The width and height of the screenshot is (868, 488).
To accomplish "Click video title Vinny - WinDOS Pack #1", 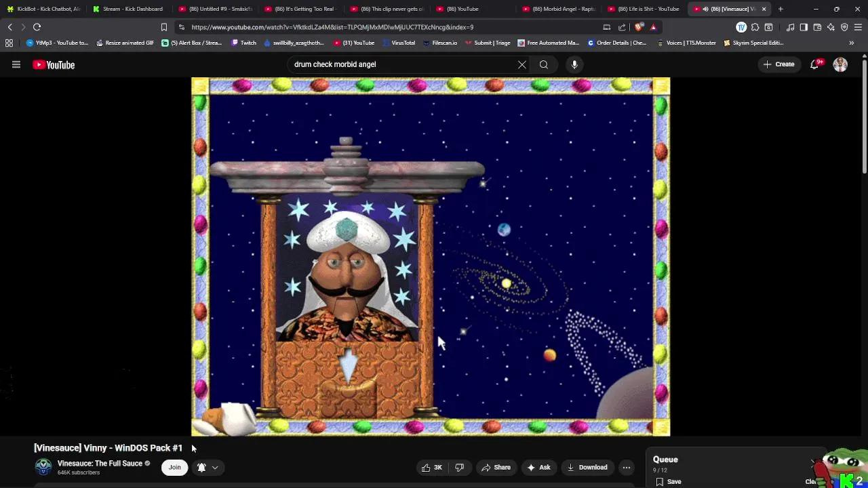I will click(108, 448).
